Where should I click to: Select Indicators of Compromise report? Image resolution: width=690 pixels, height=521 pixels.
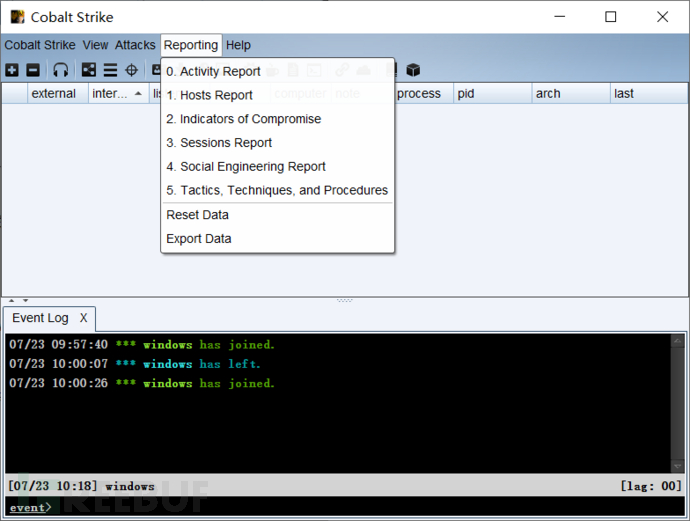[243, 119]
